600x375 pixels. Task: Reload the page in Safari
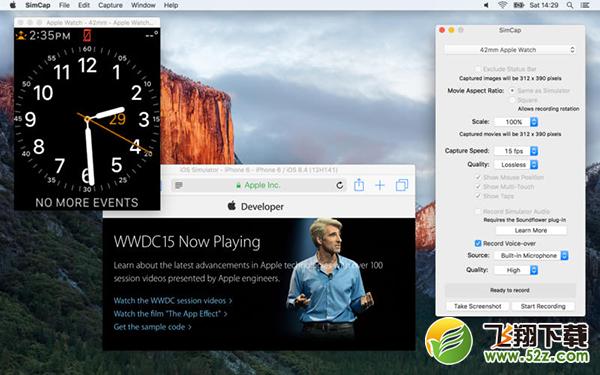[339, 186]
